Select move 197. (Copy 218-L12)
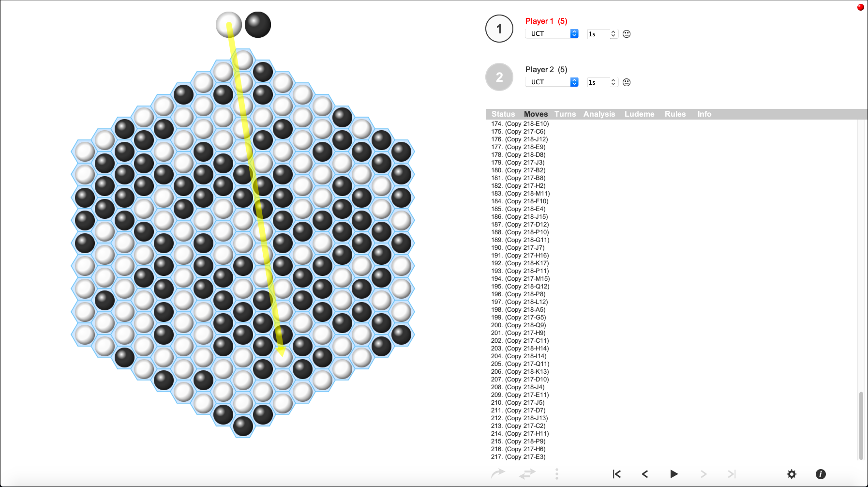Image resolution: width=868 pixels, height=487 pixels. [x=520, y=302]
